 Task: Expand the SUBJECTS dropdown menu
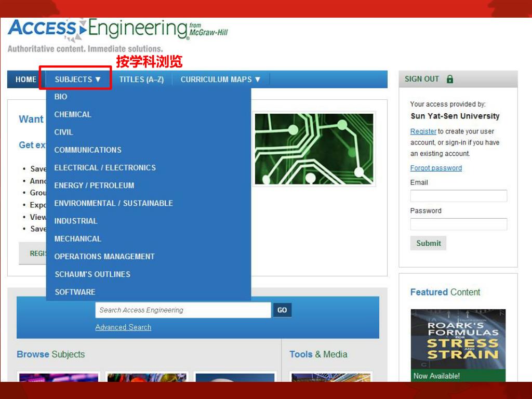pos(78,79)
